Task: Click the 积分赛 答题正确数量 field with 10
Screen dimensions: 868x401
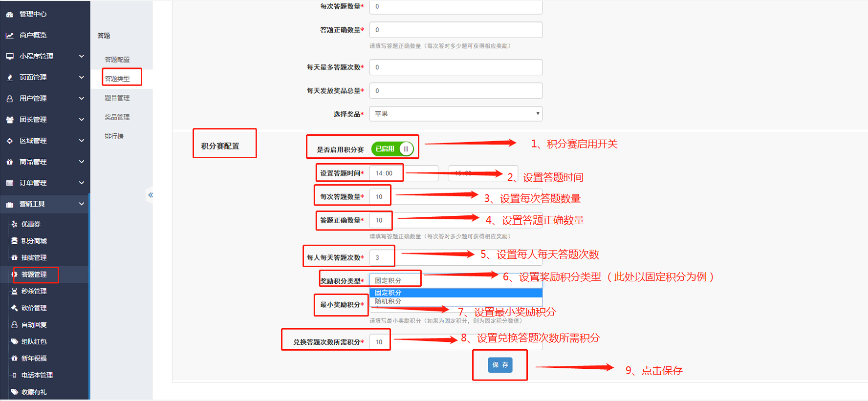Action: (x=456, y=220)
